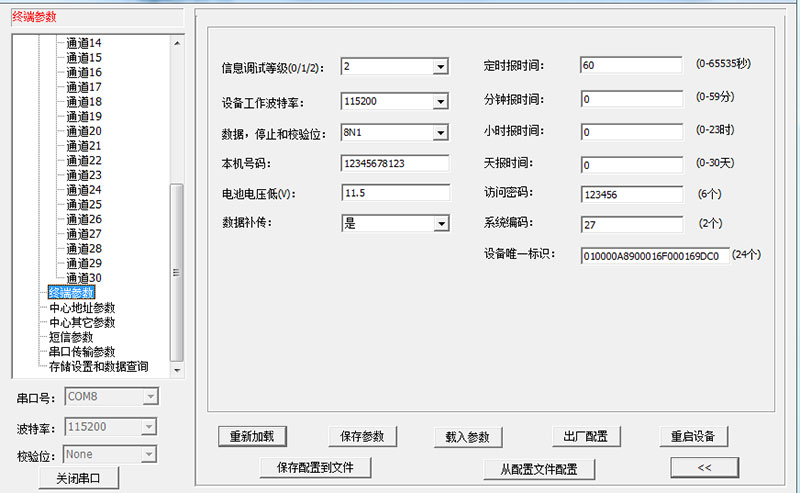Click the 天报时间 input field
The image size is (800, 493).
click(632, 165)
